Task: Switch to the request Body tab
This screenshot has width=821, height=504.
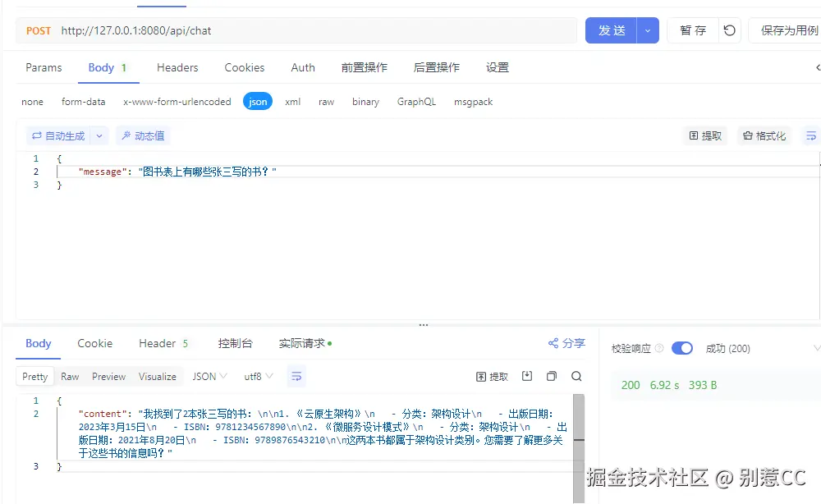Action: pyautogui.click(x=108, y=67)
